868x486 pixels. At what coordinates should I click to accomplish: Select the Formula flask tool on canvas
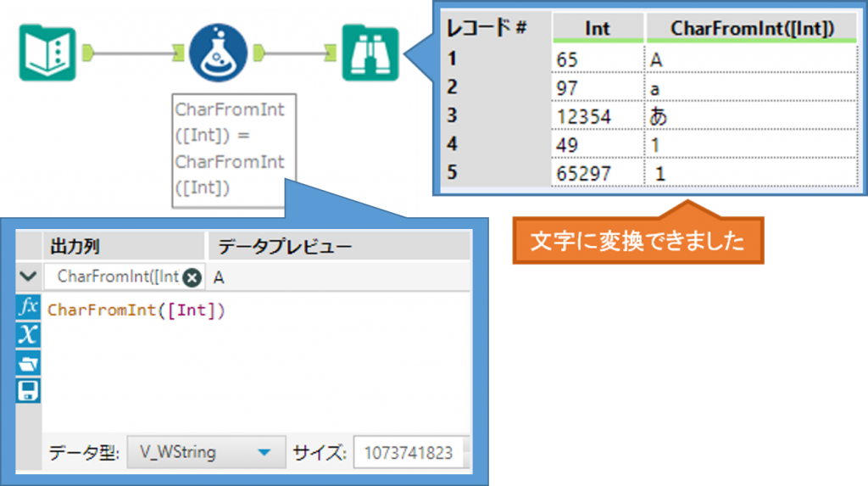coord(218,54)
